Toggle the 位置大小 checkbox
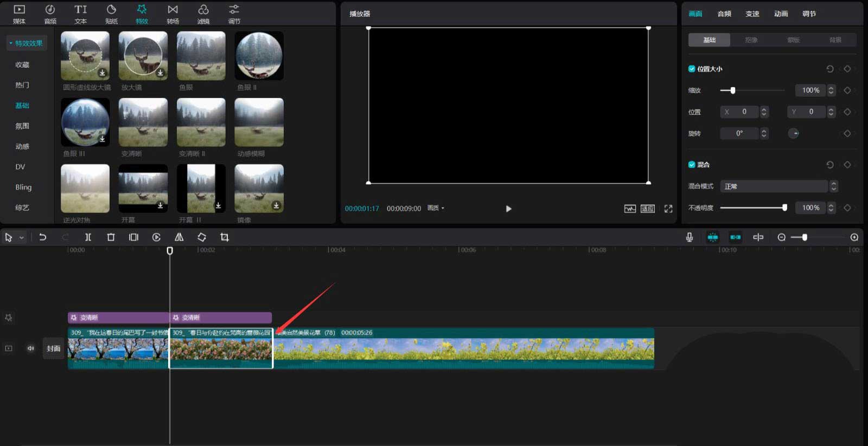This screenshot has width=868, height=446. point(692,69)
